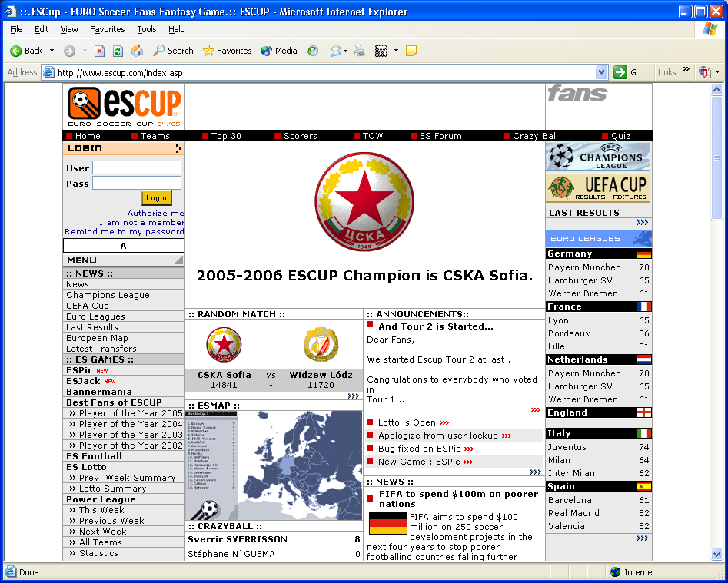Open the ESMAP Europe map image
Viewport: 728px width, 583px height.
coord(274,465)
